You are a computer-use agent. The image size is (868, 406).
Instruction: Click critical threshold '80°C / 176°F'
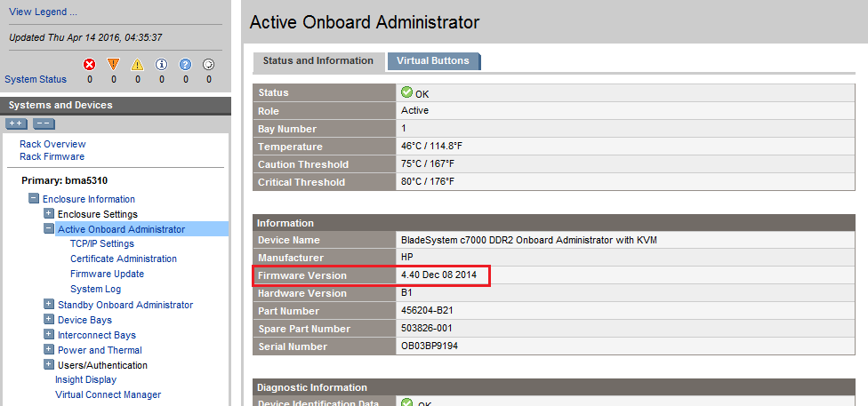coord(429,181)
